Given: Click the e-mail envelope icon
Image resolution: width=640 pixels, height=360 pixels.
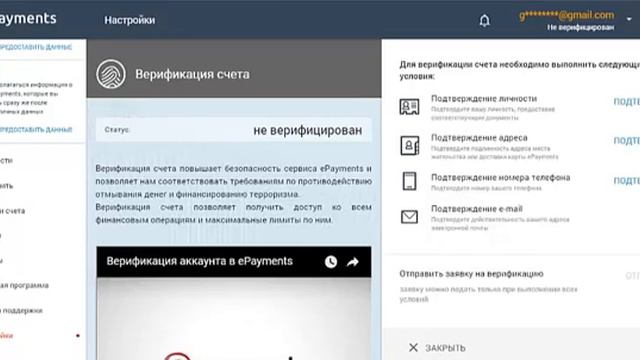Looking at the screenshot, I should [x=409, y=217].
